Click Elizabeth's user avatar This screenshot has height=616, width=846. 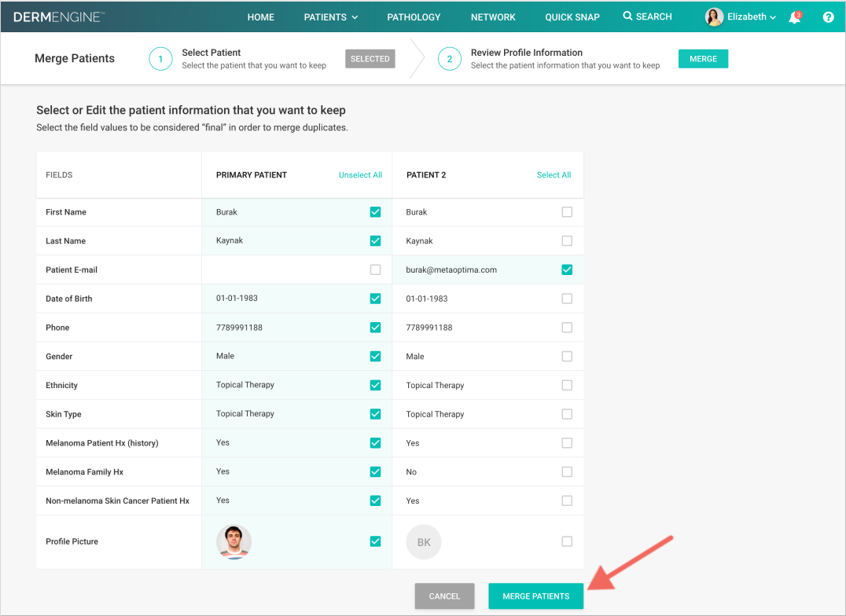714,17
